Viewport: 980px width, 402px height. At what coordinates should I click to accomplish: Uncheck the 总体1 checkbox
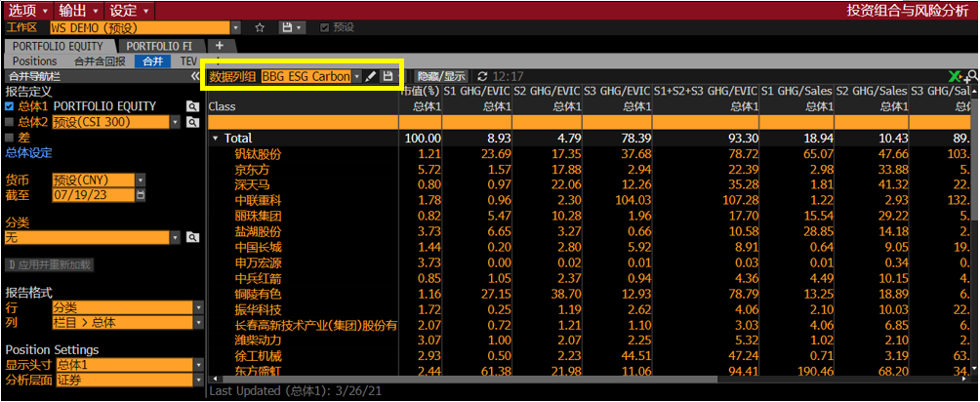[x=10, y=106]
